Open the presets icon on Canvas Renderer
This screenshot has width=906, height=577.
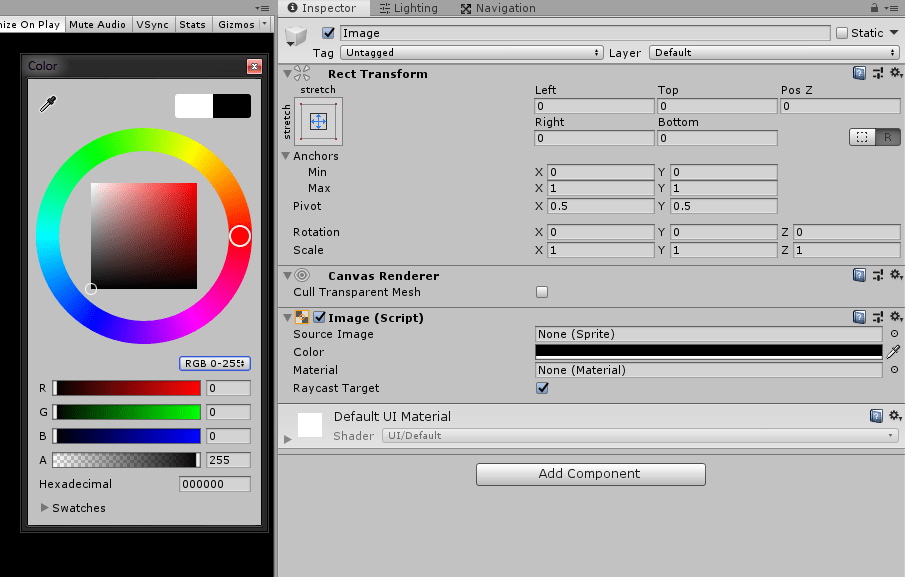pos(876,274)
